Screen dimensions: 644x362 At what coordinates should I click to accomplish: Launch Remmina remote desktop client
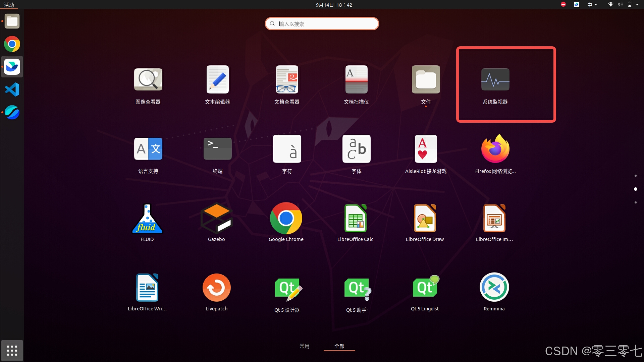click(x=494, y=288)
